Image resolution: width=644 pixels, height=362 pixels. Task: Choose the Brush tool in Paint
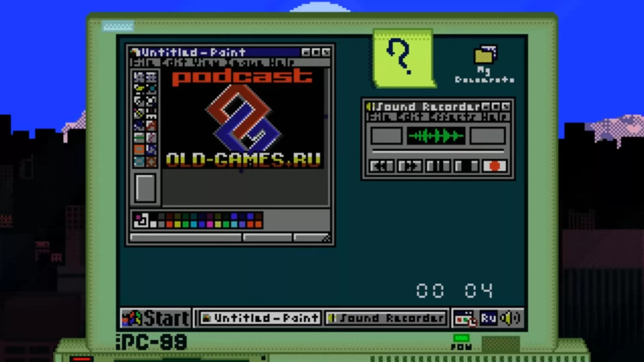pos(151,113)
